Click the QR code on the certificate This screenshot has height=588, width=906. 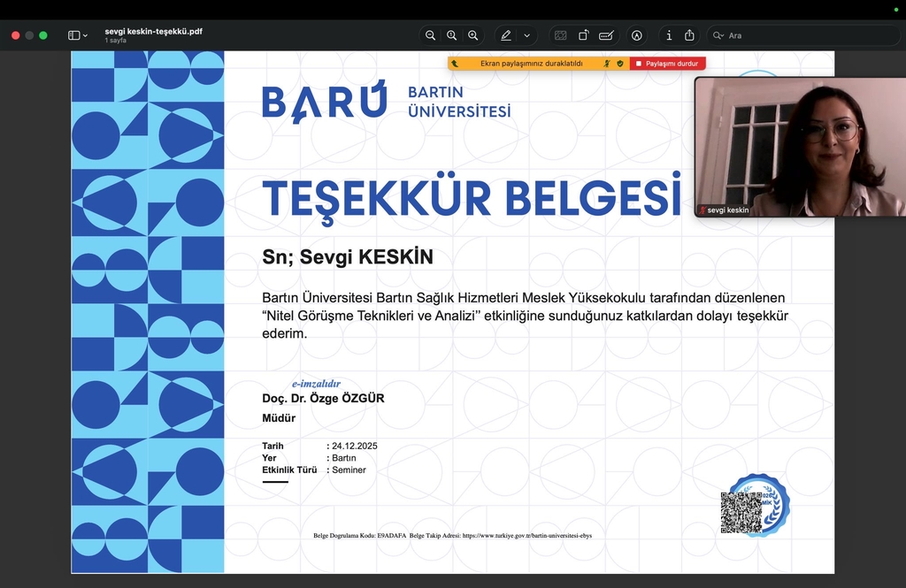pyautogui.click(x=741, y=512)
